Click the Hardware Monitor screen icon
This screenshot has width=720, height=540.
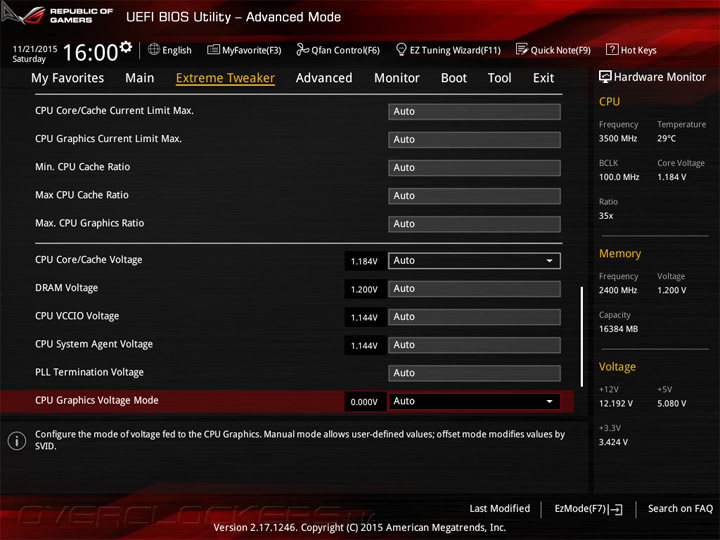(605, 77)
